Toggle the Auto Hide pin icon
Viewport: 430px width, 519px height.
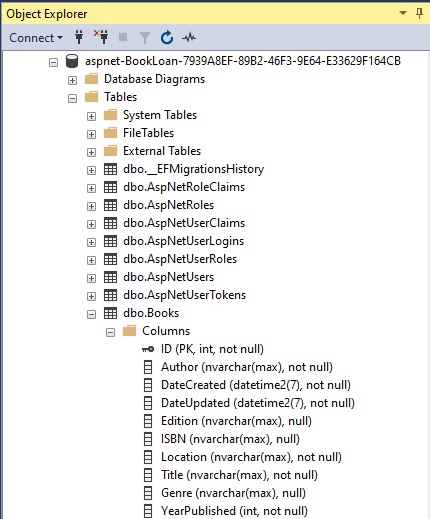[420, 13]
